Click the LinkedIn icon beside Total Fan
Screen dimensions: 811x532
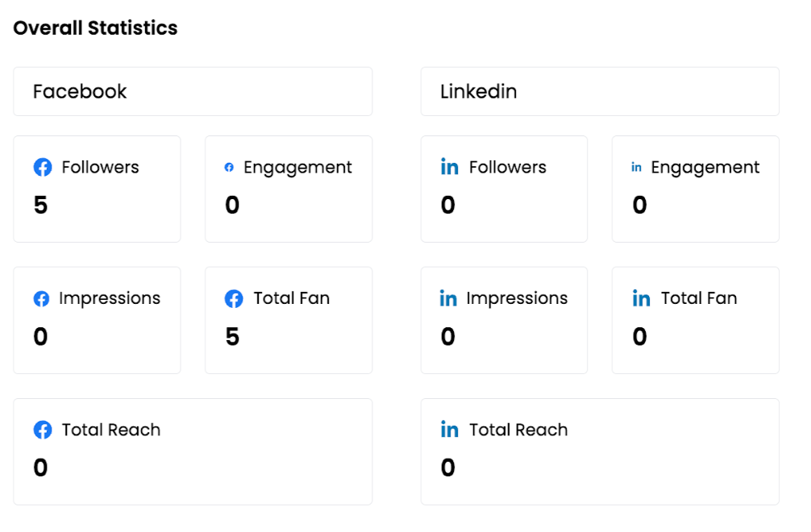[x=642, y=299]
